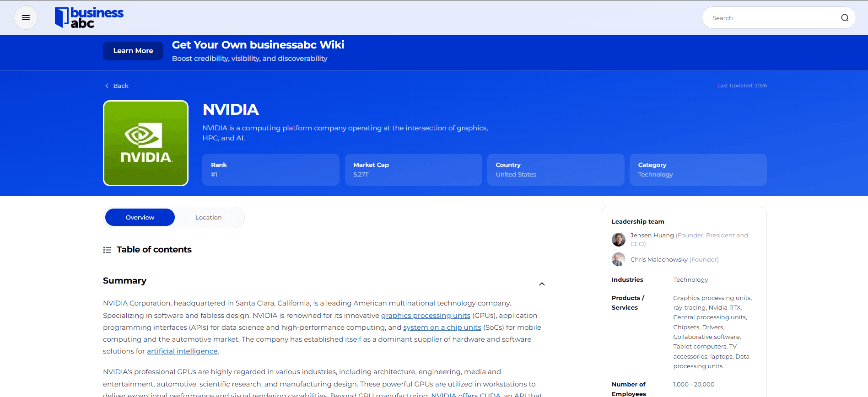This screenshot has height=397, width=868.
Task: Click the Search input field
Action: tap(779, 18)
